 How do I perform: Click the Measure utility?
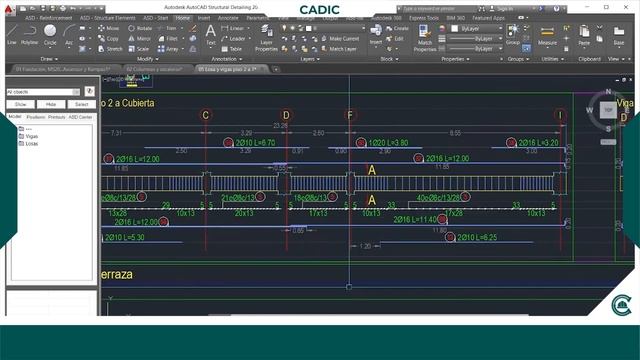pyautogui.click(x=547, y=35)
